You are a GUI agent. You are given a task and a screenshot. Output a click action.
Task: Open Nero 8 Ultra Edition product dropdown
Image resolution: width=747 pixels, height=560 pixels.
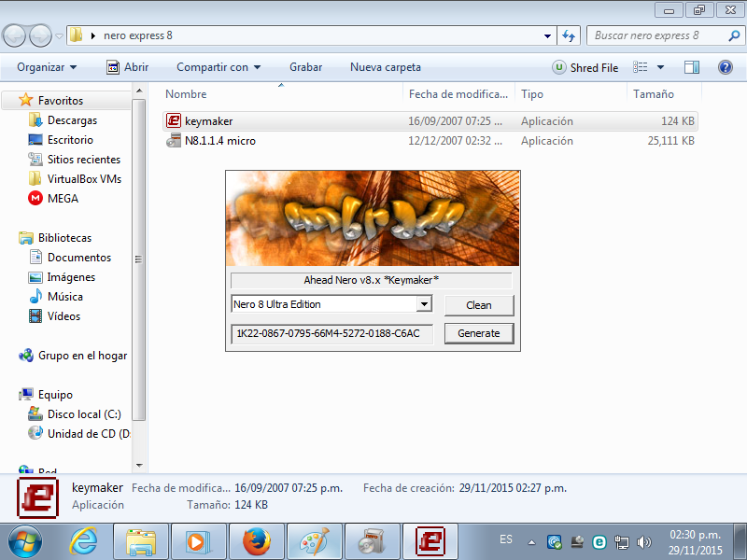[x=424, y=304]
